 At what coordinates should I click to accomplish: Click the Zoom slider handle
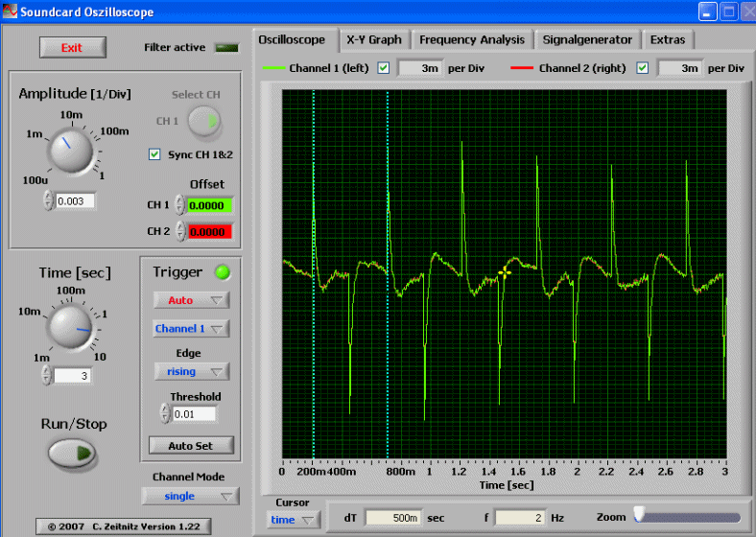(x=639, y=515)
